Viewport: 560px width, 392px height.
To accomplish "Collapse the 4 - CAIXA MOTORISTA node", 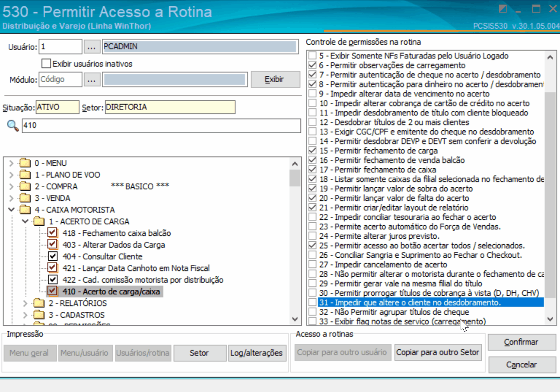I will coord(11,210).
